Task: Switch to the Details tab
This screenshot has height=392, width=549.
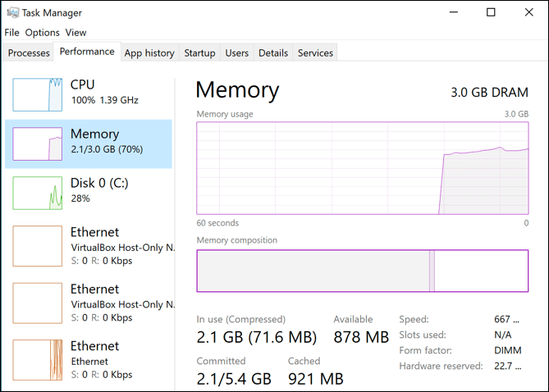Action: click(x=272, y=53)
